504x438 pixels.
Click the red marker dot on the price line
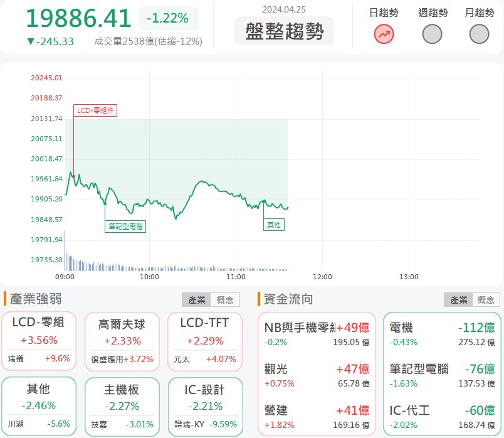point(73,176)
